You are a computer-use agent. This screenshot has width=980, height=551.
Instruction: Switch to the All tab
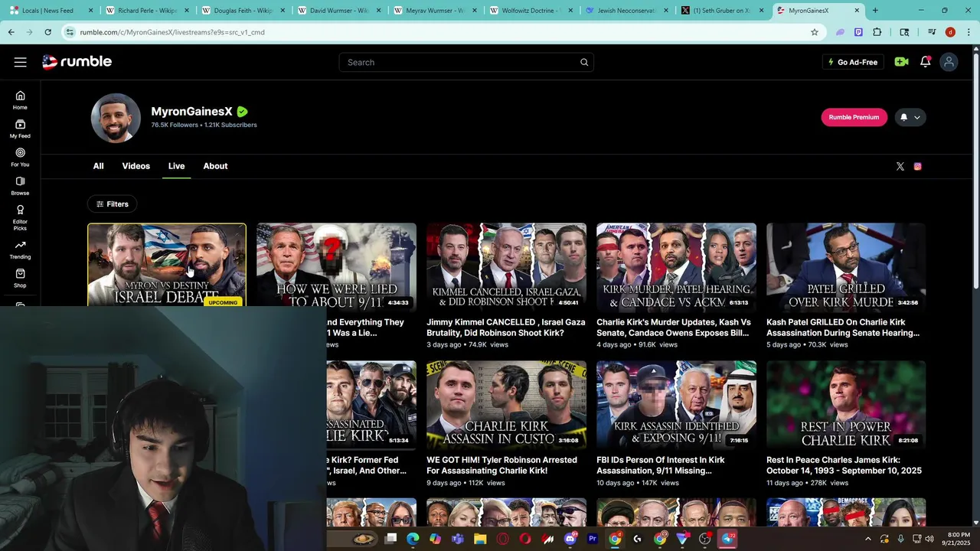coord(98,166)
